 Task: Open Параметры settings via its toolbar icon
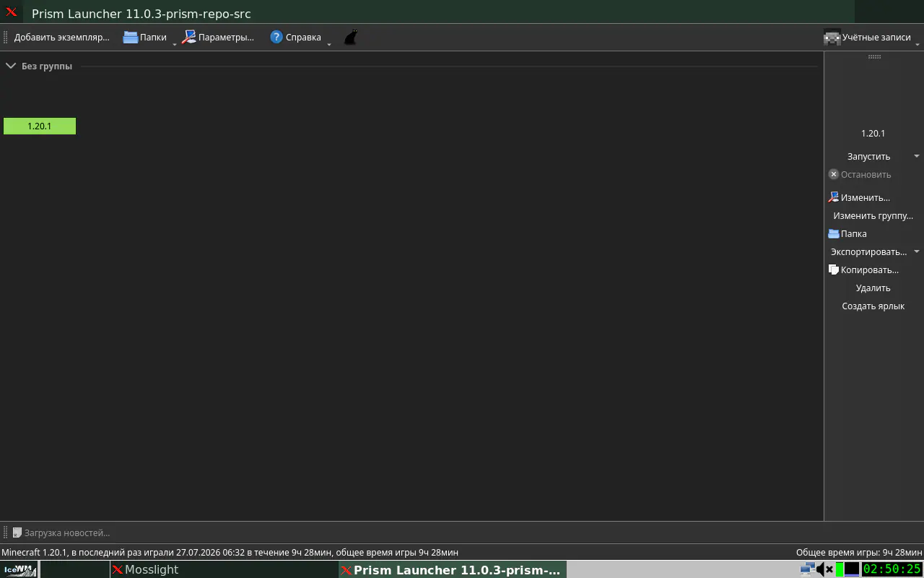coord(189,37)
